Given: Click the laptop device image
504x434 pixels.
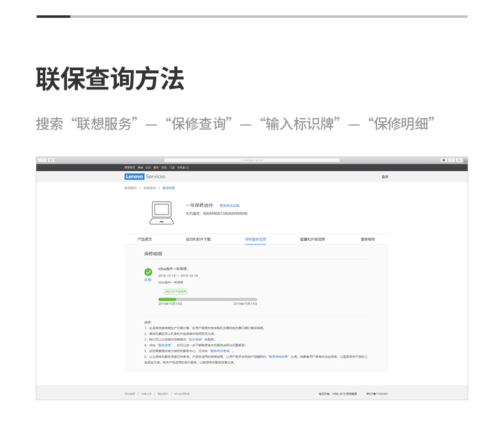Looking at the screenshot, I should tap(161, 213).
